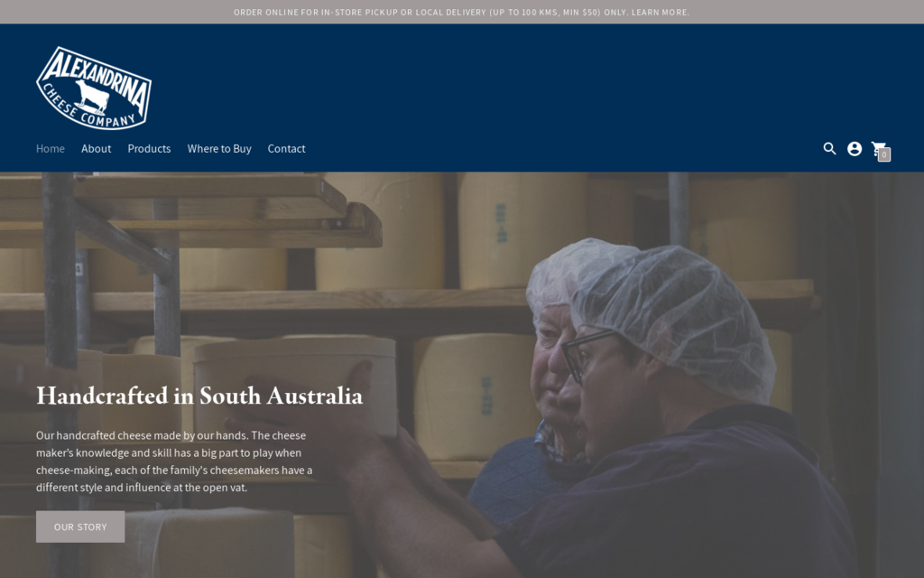Image resolution: width=924 pixels, height=578 pixels.
Task: Click the cart item count badge
Action: [x=884, y=154]
